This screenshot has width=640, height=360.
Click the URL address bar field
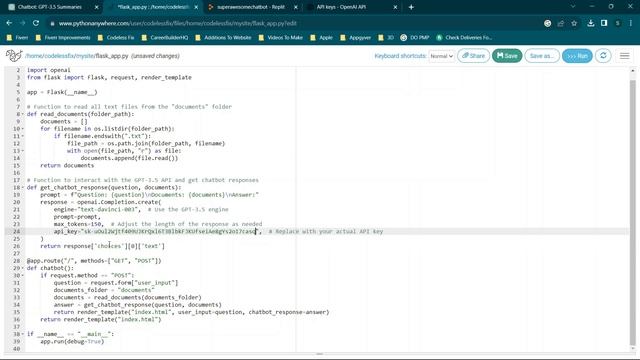294,24
